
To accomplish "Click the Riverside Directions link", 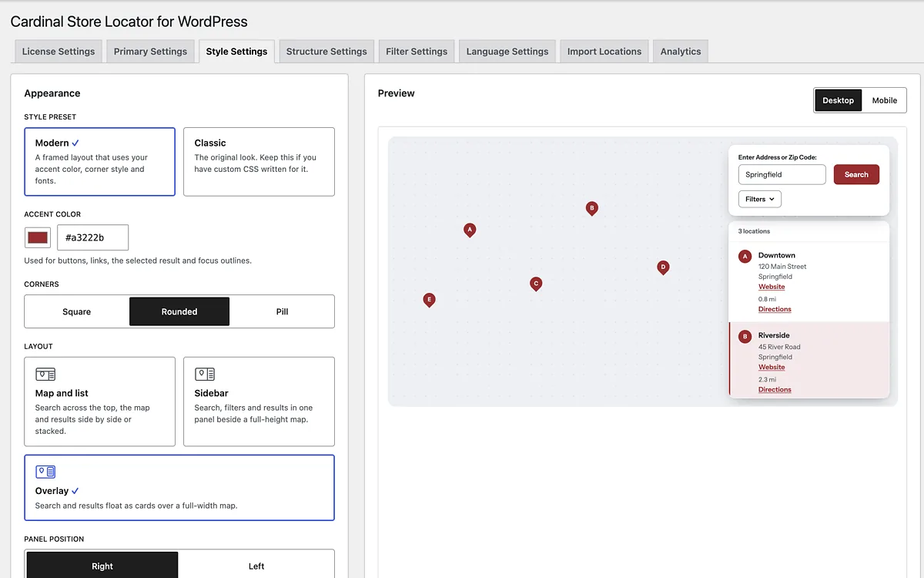I will 775,389.
